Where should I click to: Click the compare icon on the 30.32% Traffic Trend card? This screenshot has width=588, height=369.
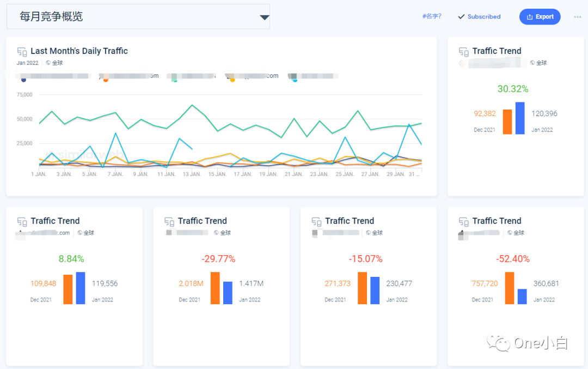pyautogui.click(x=462, y=51)
